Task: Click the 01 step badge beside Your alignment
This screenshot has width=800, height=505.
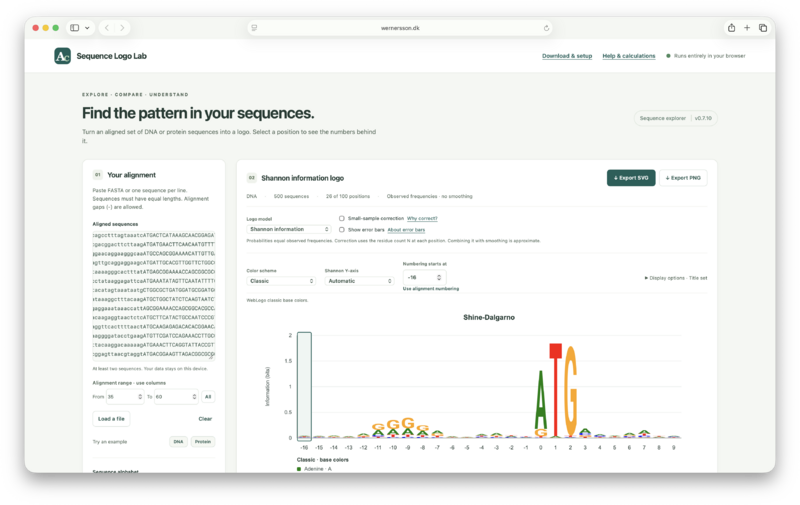Action: point(97,175)
